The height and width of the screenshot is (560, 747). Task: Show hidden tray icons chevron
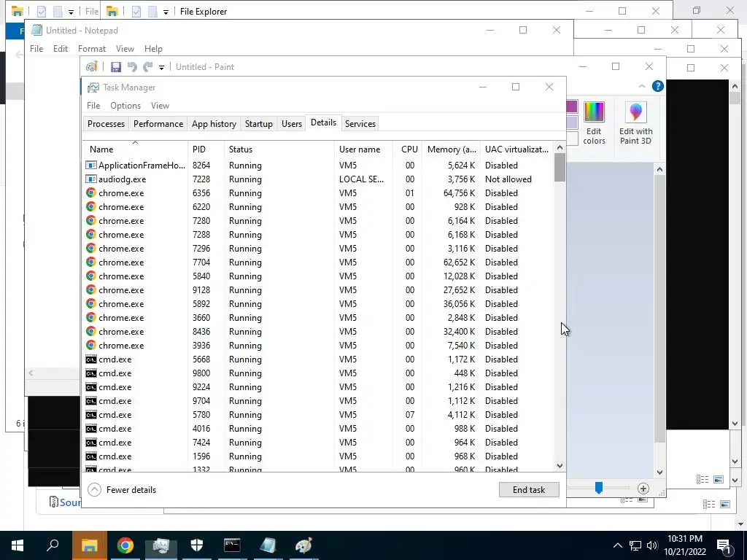(x=617, y=545)
